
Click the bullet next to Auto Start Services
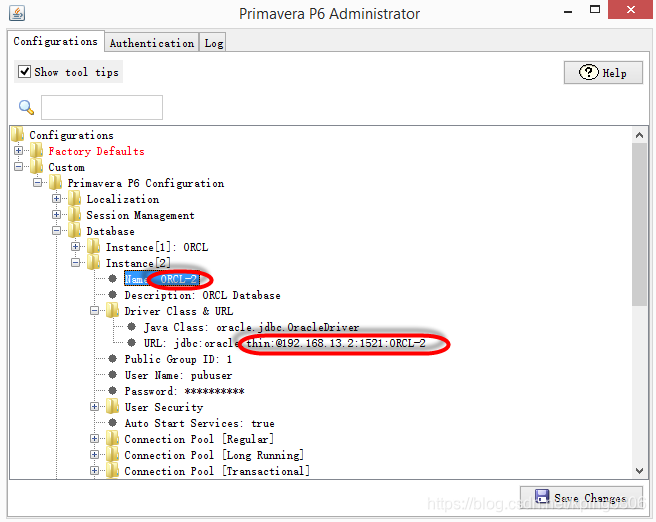[113, 422]
